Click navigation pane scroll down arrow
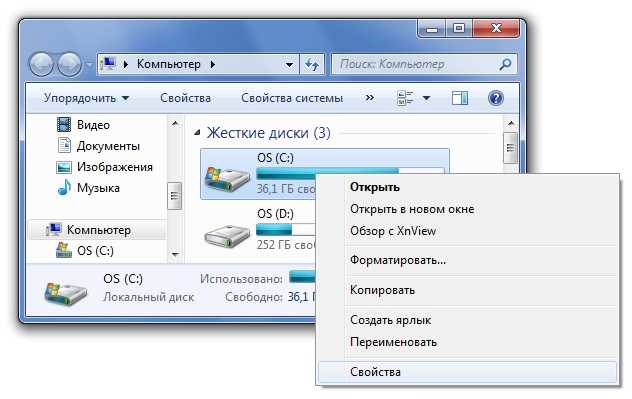This screenshot has width=632, height=399. (x=175, y=254)
